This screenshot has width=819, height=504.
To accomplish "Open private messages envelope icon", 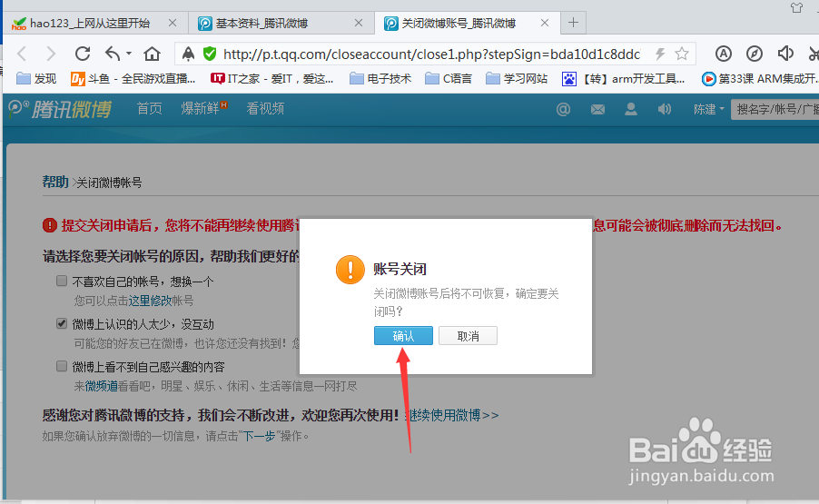I will point(597,109).
